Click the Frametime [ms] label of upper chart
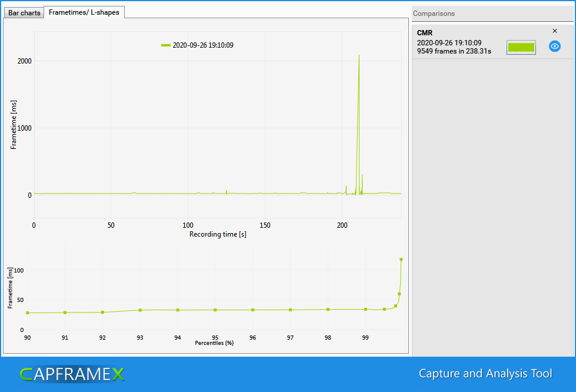Screen dimensions: 576x392 click(14, 125)
